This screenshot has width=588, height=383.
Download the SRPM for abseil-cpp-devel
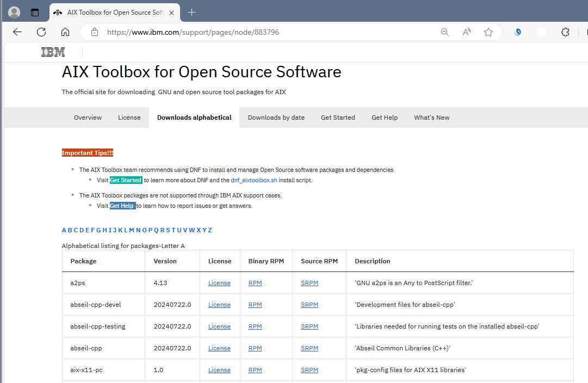[x=310, y=305]
